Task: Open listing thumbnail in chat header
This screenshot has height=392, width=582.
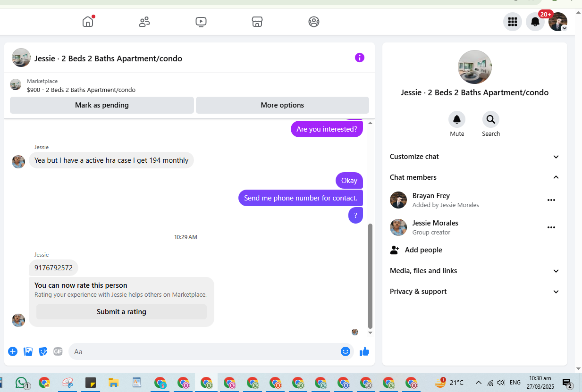Action: coord(21,58)
